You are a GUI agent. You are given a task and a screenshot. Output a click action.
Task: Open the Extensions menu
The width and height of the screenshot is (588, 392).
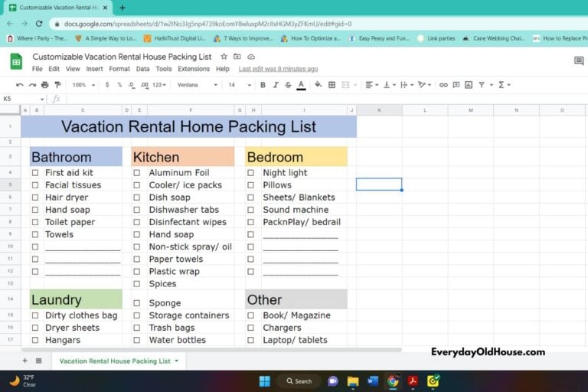[x=194, y=69]
